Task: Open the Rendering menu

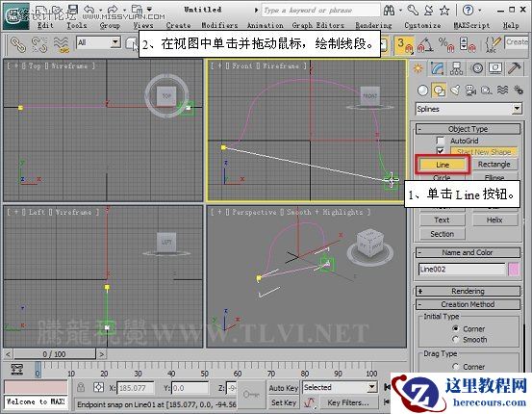Action: coord(373,25)
